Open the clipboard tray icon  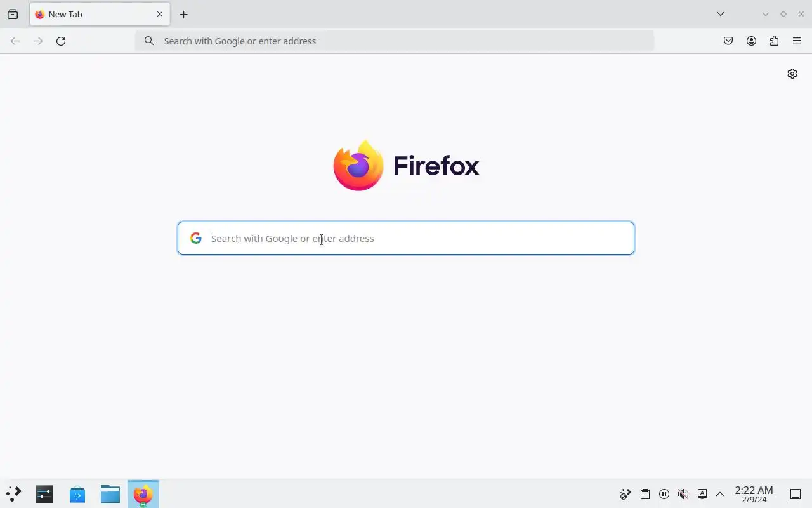tap(645, 494)
